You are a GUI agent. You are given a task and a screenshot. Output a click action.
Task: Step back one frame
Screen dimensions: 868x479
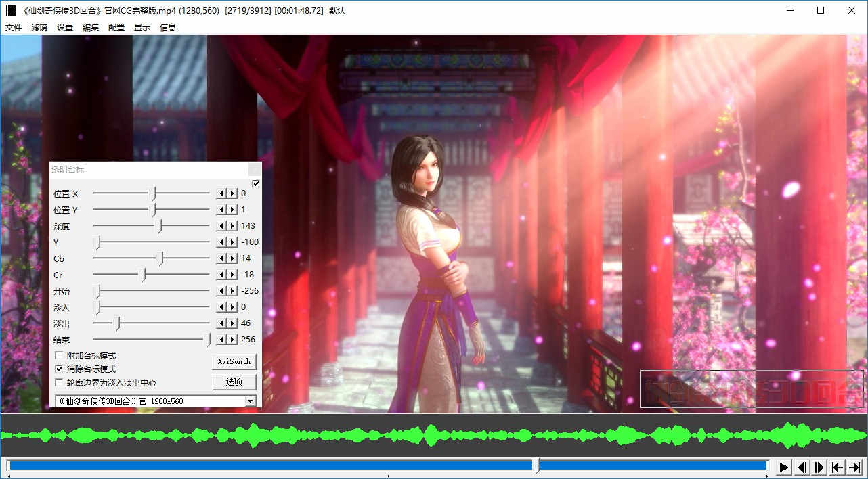point(802,467)
